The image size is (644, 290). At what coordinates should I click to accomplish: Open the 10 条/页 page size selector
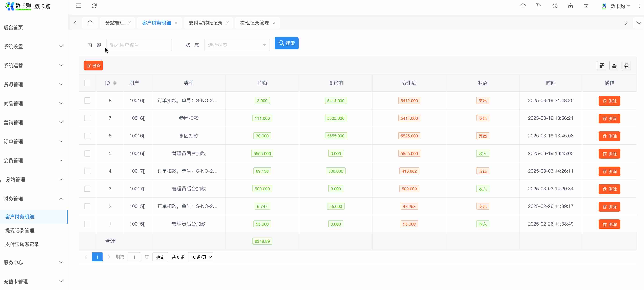pos(201,257)
